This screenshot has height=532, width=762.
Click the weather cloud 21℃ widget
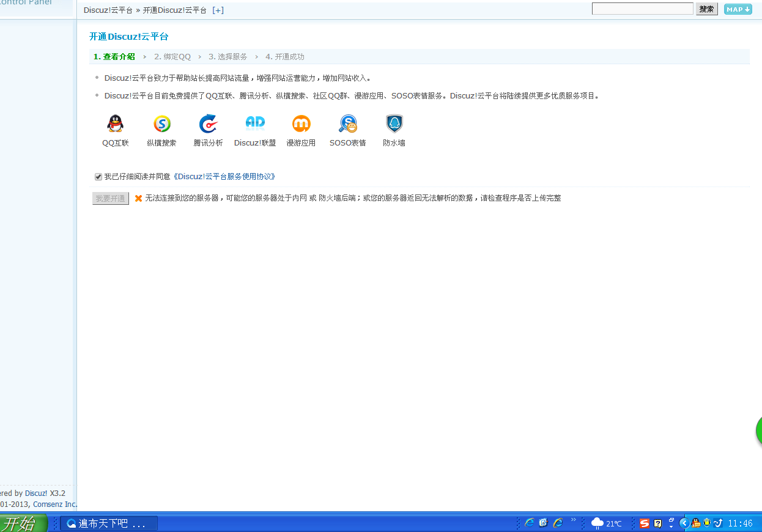(x=607, y=523)
